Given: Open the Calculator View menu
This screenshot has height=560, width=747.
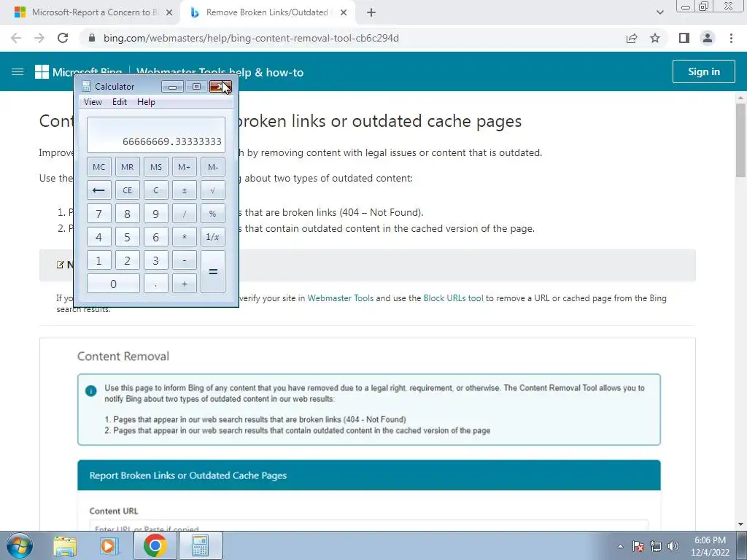Looking at the screenshot, I should point(93,102).
